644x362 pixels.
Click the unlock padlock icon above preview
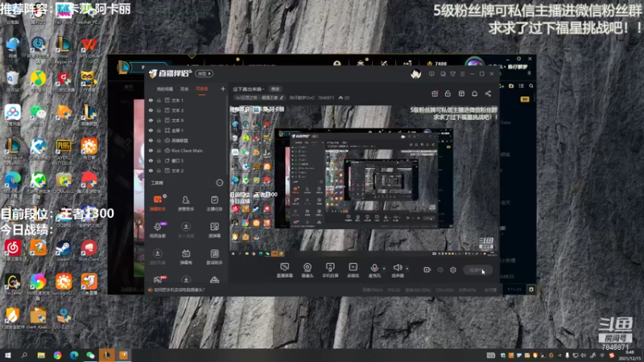[448, 93]
